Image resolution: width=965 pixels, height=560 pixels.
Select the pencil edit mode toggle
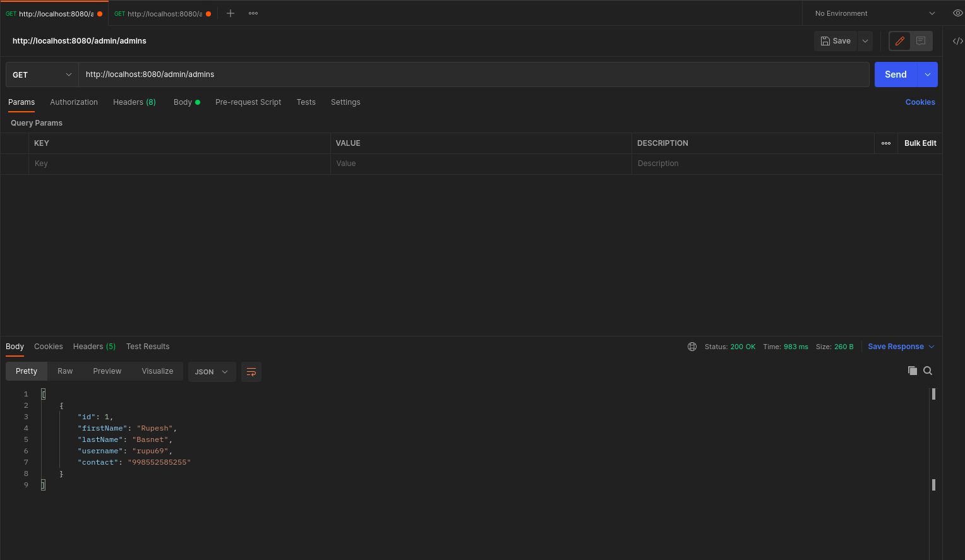pos(899,40)
